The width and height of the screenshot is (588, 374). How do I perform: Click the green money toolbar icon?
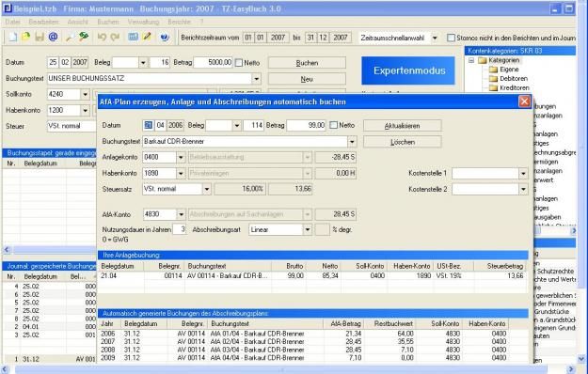(84, 37)
